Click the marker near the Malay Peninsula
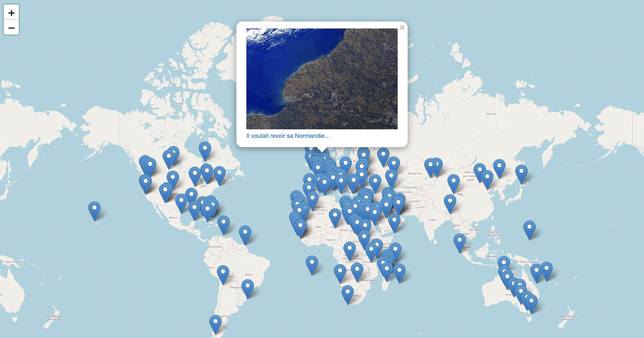This screenshot has height=338, width=644. pyautogui.click(x=459, y=242)
